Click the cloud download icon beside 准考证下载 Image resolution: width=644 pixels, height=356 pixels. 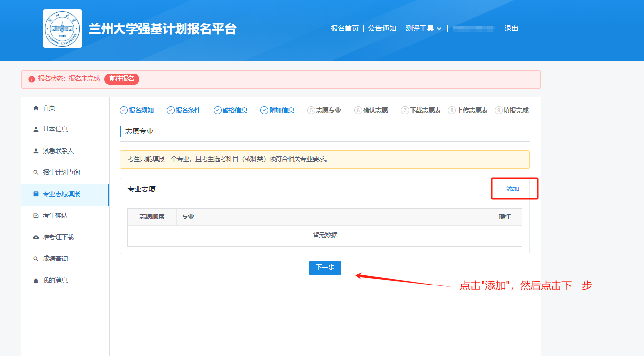pos(36,237)
